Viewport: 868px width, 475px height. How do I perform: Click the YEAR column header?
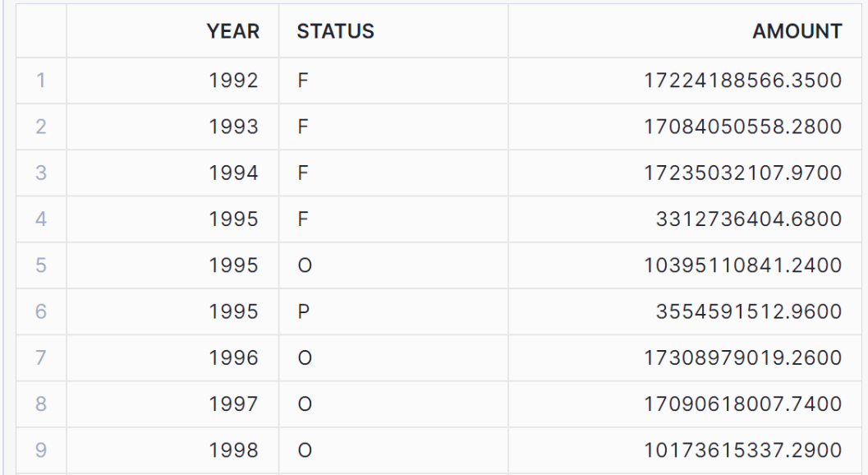coord(233,32)
